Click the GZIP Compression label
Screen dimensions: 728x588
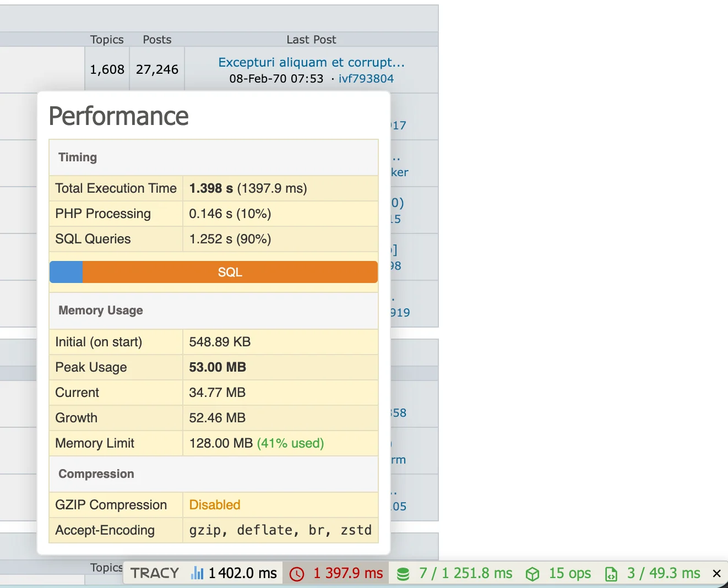[x=111, y=505]
